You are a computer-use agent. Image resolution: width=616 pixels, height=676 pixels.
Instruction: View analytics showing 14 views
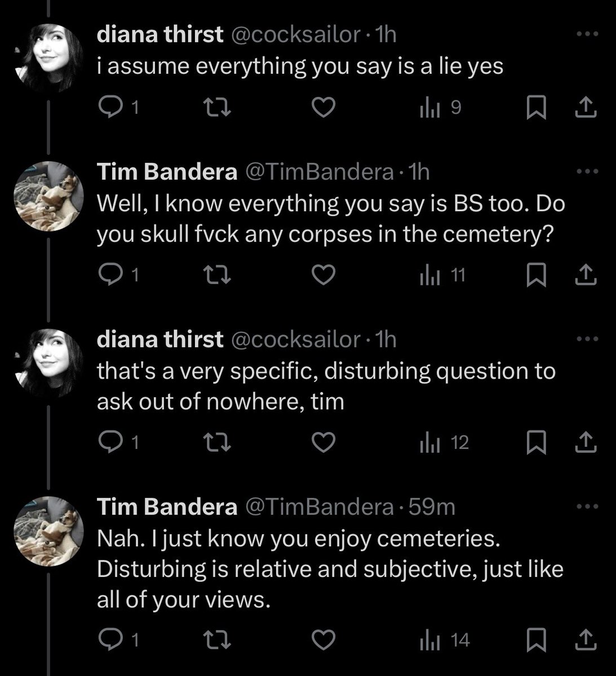point(444,640)
